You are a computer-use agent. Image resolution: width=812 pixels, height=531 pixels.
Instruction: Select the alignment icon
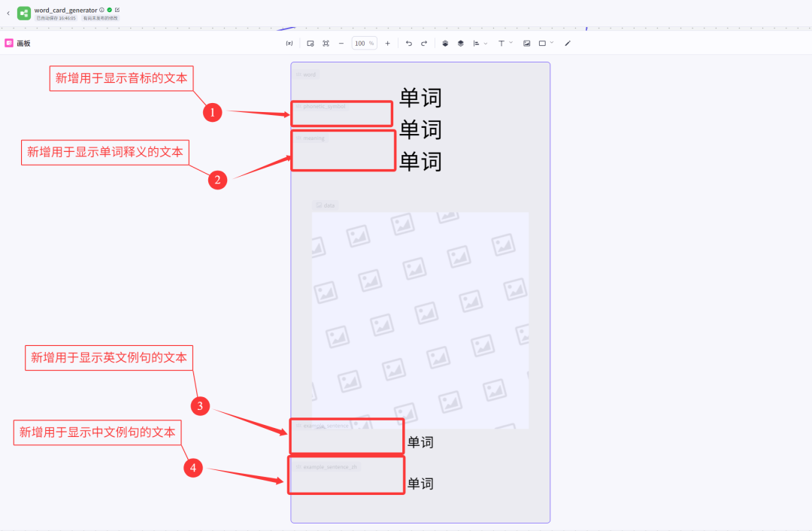(477, 43)
